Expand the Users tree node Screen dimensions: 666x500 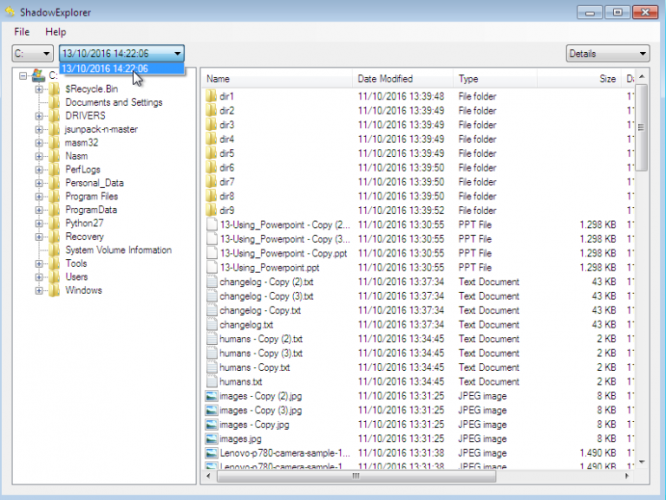39,277
